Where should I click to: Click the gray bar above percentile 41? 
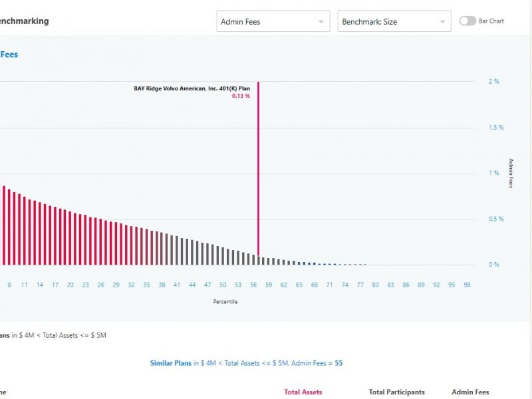[x=177, y=251]
